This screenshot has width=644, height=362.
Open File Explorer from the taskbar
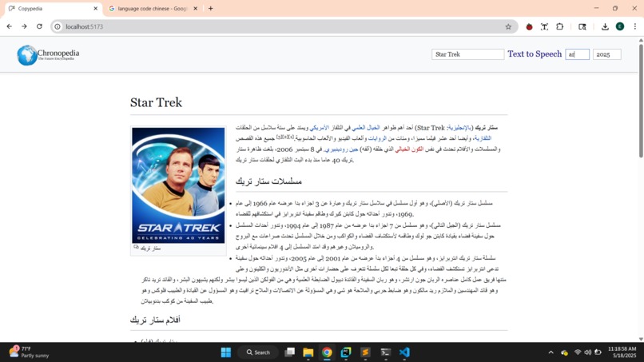click(308, 352)
